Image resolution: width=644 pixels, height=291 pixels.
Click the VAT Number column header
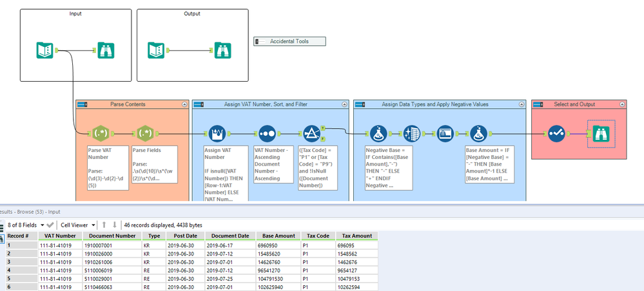click(61, 236)
